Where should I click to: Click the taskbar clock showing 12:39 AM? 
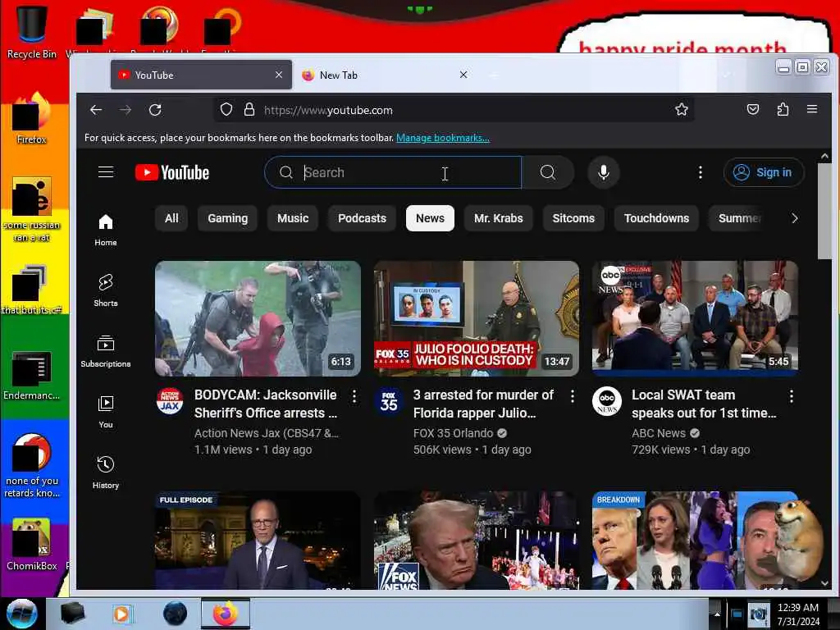(797, 614)
